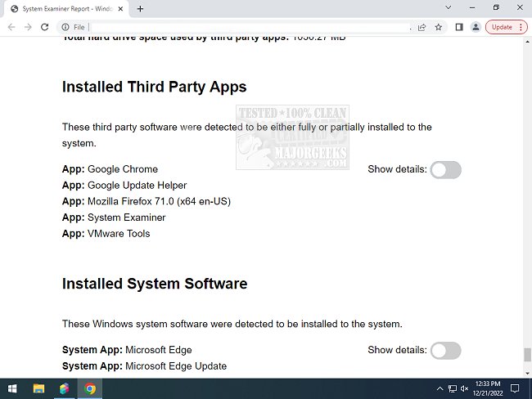Click the page's vertical scrollbar thumb
532x399 pixels.
point(527,355)
